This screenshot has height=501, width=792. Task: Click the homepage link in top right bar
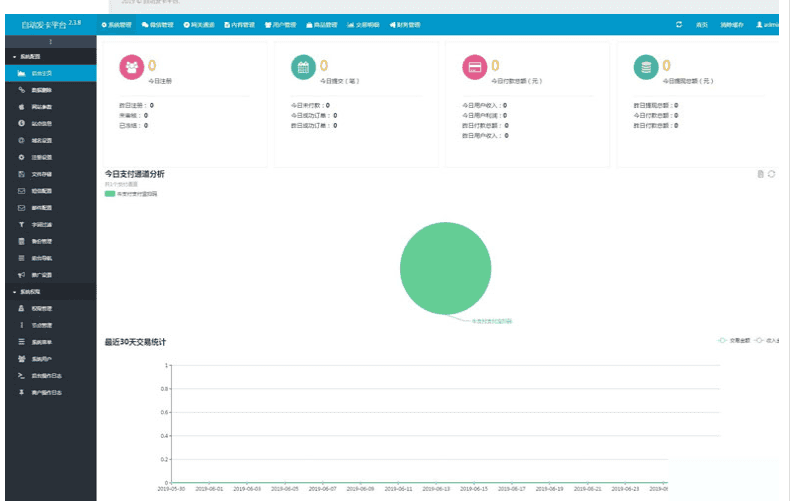tap(702, 24)
